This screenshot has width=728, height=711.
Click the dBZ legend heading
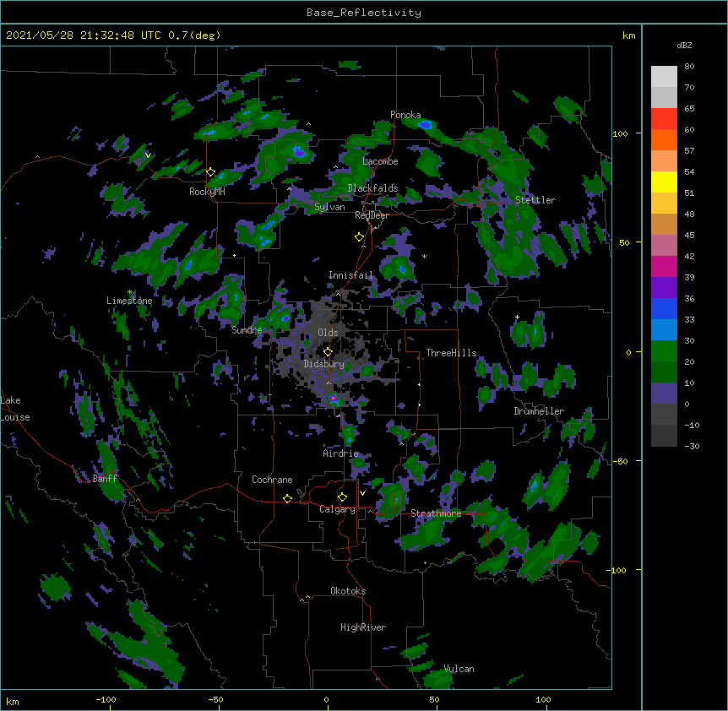(684, 46)
